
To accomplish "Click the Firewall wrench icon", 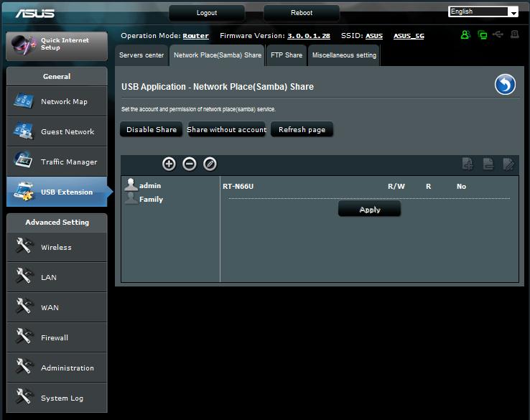I will (24, 336).
